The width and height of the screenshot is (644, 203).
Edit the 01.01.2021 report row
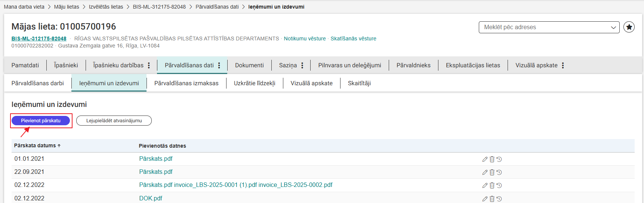[x=485, y=159]
